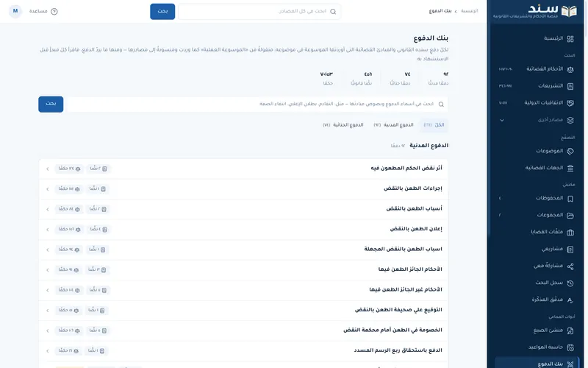Expand row أثر نقض الحكم المطعون فيه chevron
The image size is (588, 368).
pos(48,169)
